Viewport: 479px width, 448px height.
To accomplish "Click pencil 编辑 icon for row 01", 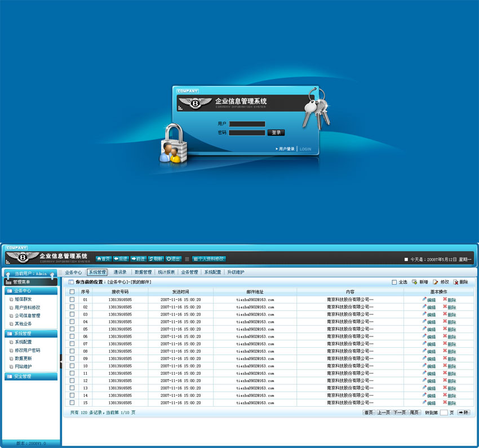I will (425, 299).
